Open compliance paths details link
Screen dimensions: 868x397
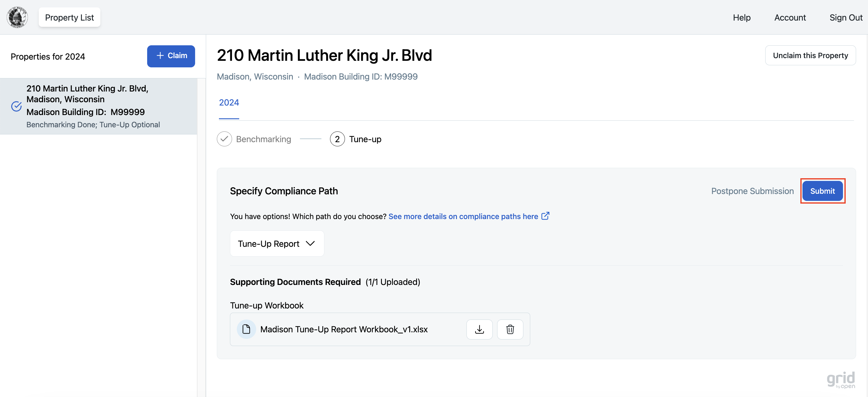[x=463, y=216]
